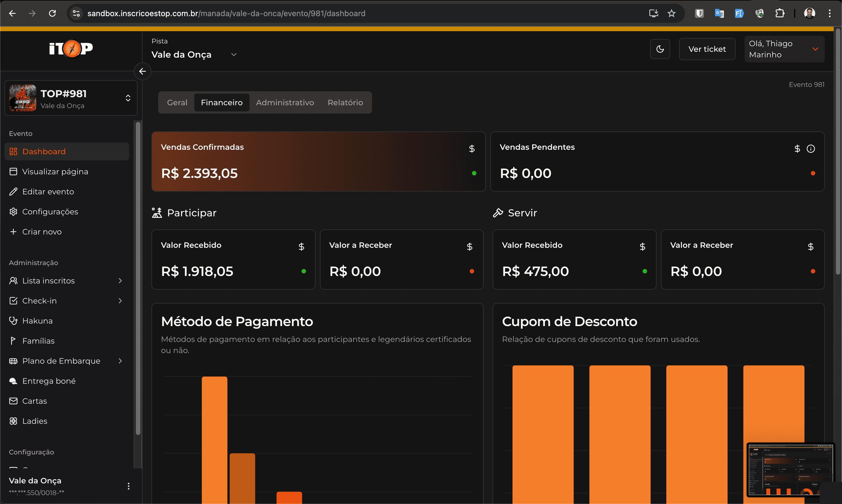Open Configurações in the sidebar

point(67,212)
